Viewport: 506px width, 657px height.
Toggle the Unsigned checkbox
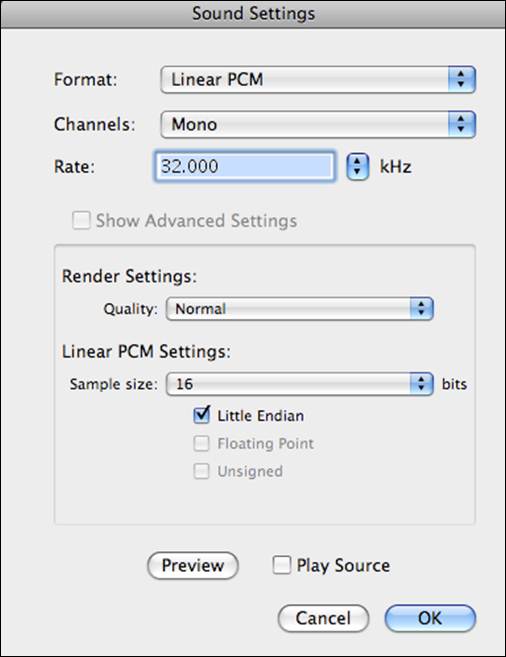[201, 471]
